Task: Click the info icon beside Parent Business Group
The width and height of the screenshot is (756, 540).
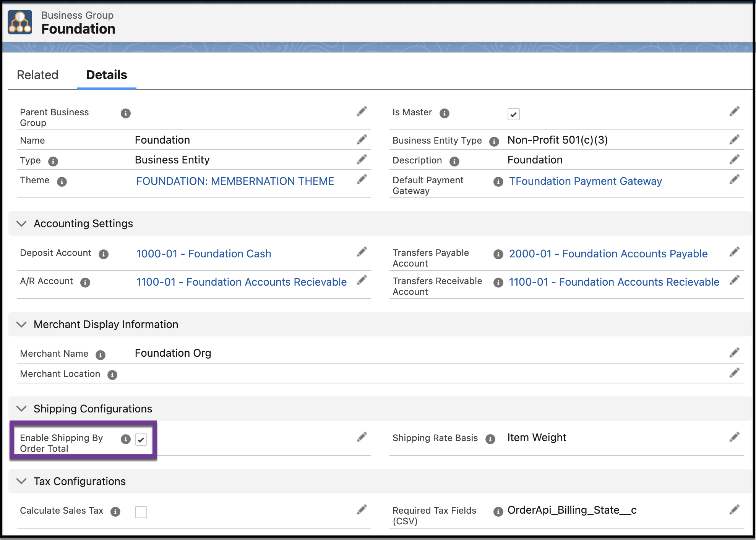Action: (125, 113)
